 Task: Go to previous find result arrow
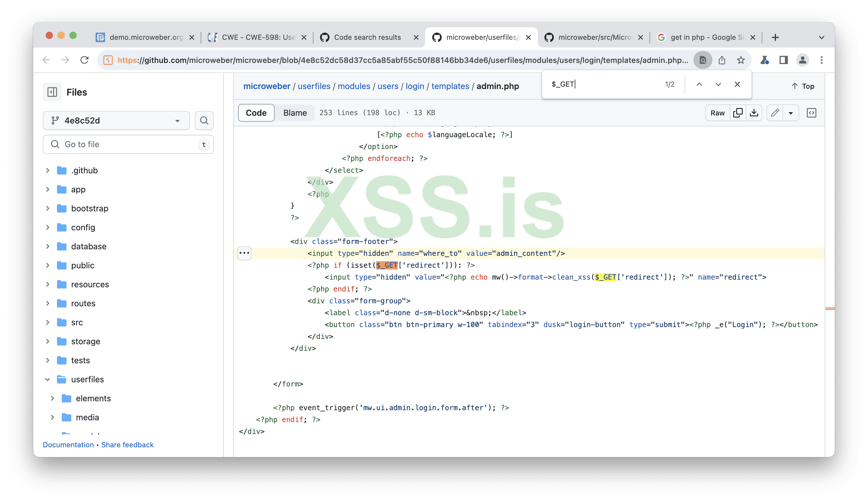pos(699,84)
